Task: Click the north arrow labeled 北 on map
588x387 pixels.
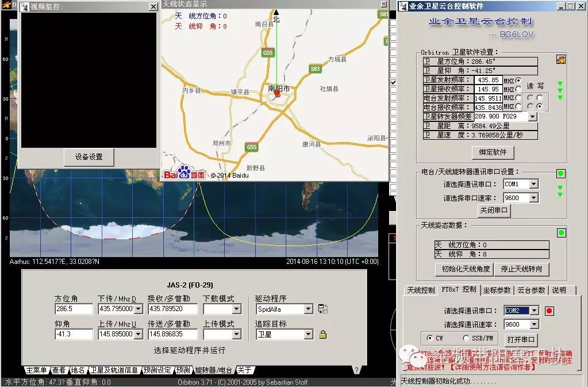Action: pos(276,16)
